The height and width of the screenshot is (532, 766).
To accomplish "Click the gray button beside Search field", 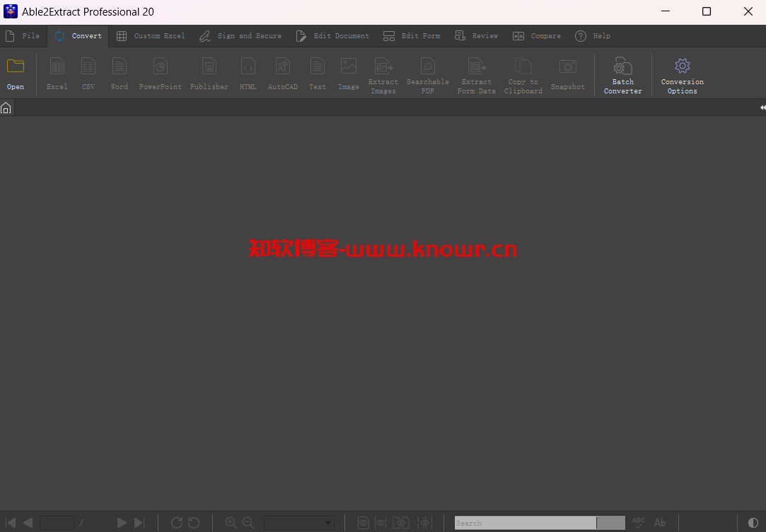I will click(611, 523).
